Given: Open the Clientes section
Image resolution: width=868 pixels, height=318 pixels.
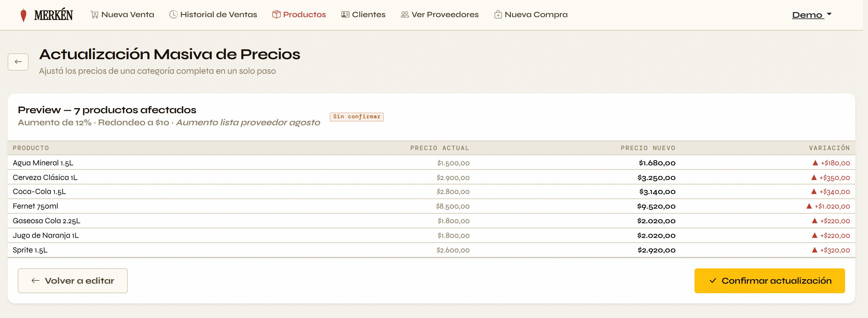Looking at the screenshot, I should tap(363, 15).
